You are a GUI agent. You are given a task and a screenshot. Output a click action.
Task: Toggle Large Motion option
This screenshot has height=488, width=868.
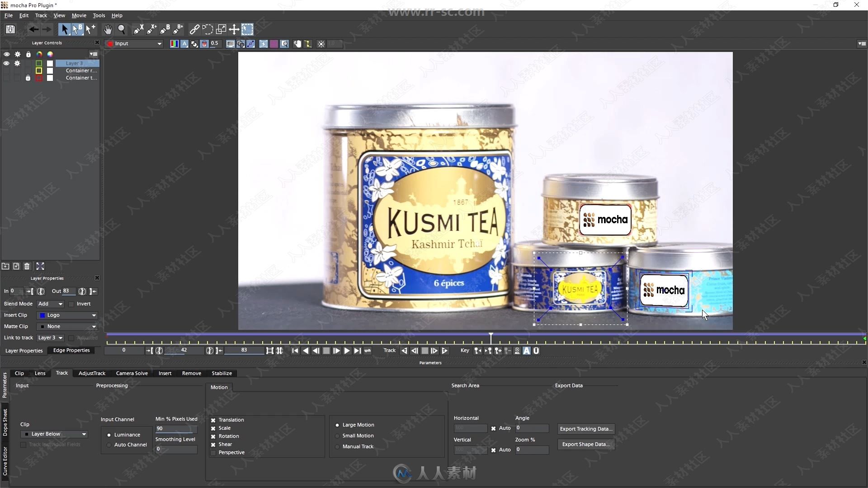[337, 425]
